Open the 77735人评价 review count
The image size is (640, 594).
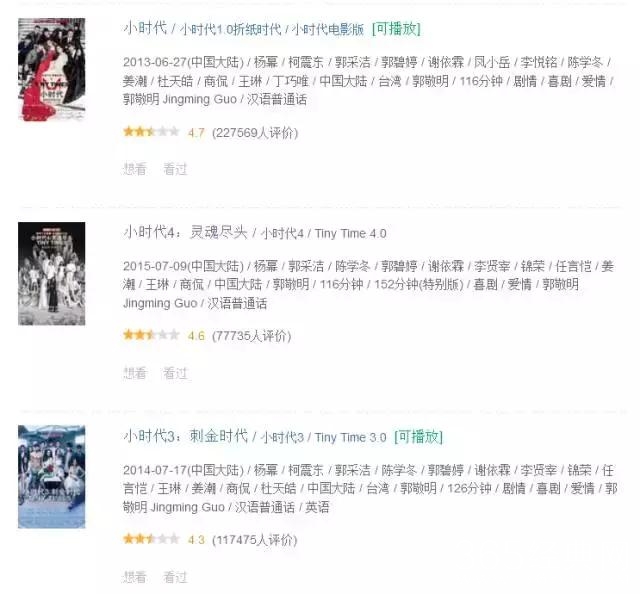pyautogui.click(x=251, y=336)
